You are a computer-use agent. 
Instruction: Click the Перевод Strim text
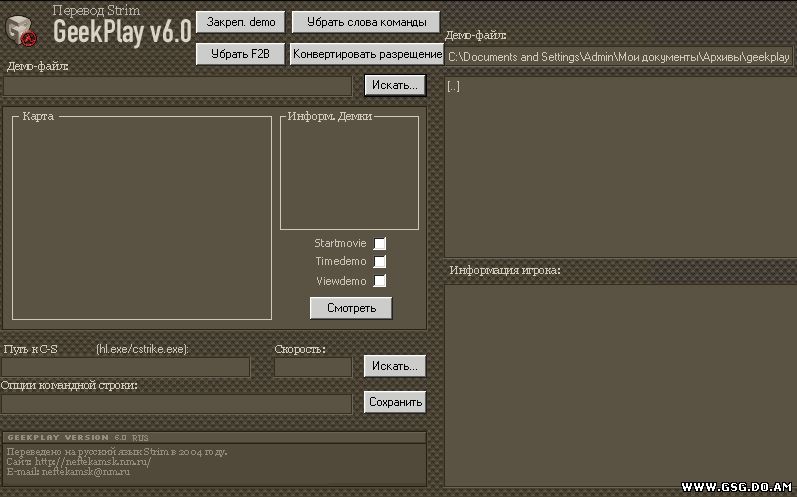click(96, 10)
